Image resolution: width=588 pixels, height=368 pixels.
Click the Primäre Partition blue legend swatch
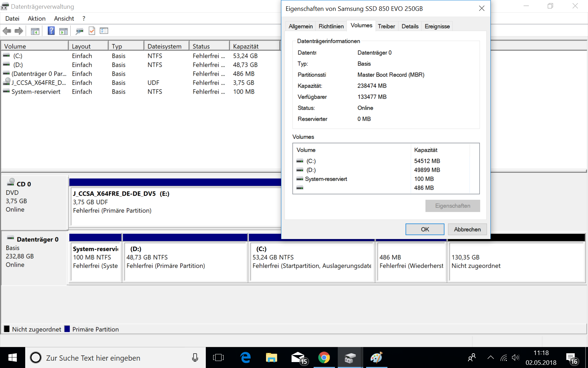(x=67, y=329)
